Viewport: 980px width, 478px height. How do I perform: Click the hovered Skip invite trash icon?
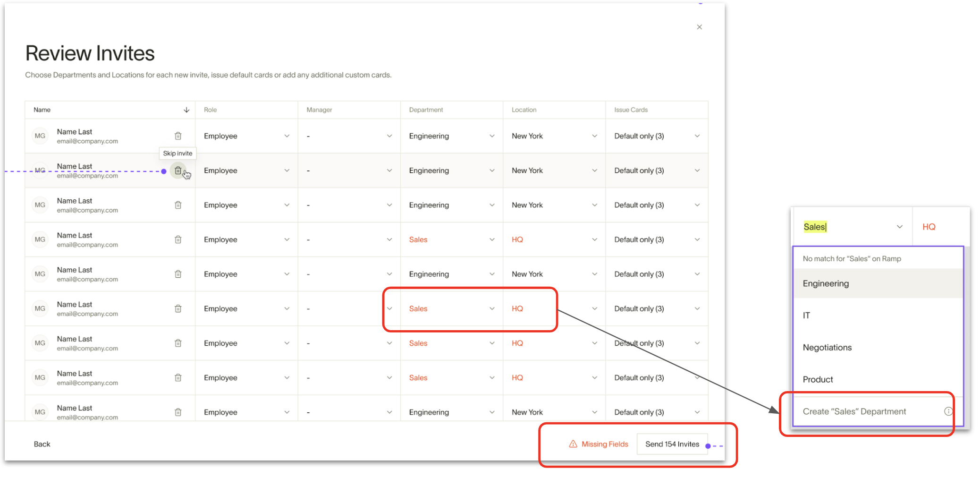(x=178, y=171)
